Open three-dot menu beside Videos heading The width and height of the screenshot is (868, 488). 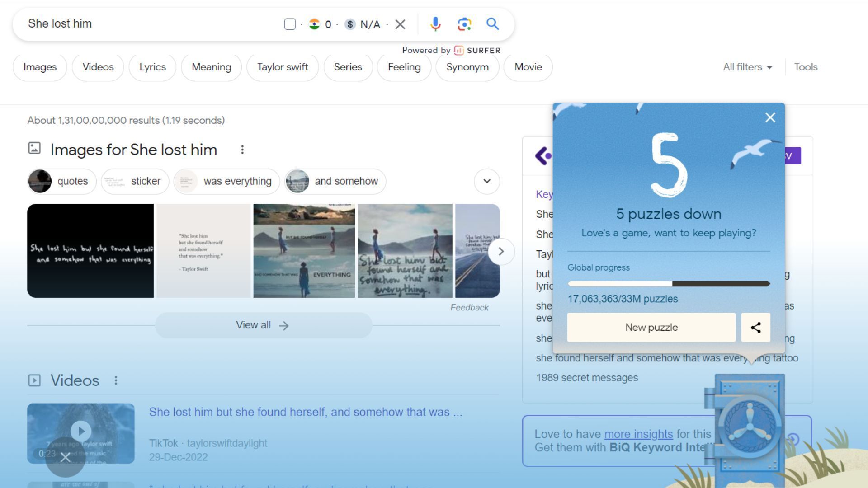(116, 380)
